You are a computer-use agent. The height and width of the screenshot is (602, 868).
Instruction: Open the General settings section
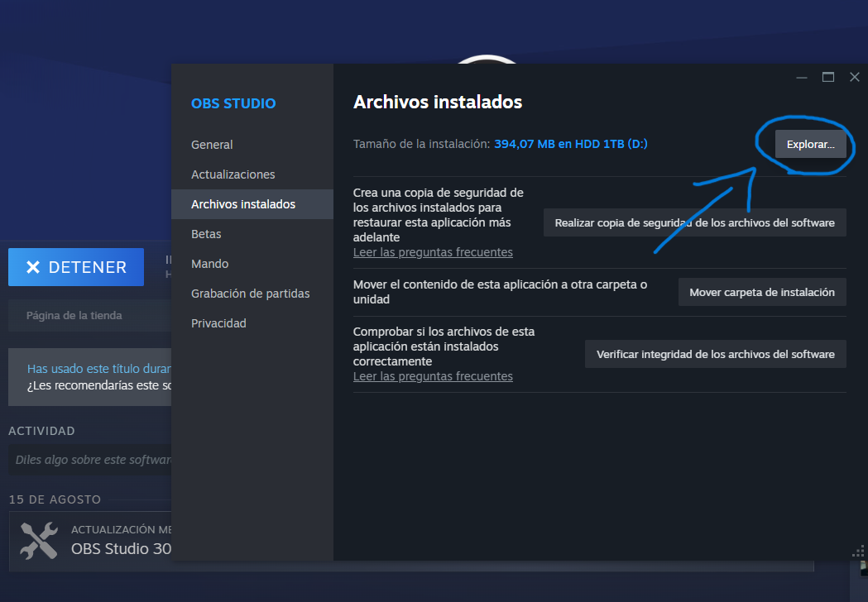click(x=212, y=145)
